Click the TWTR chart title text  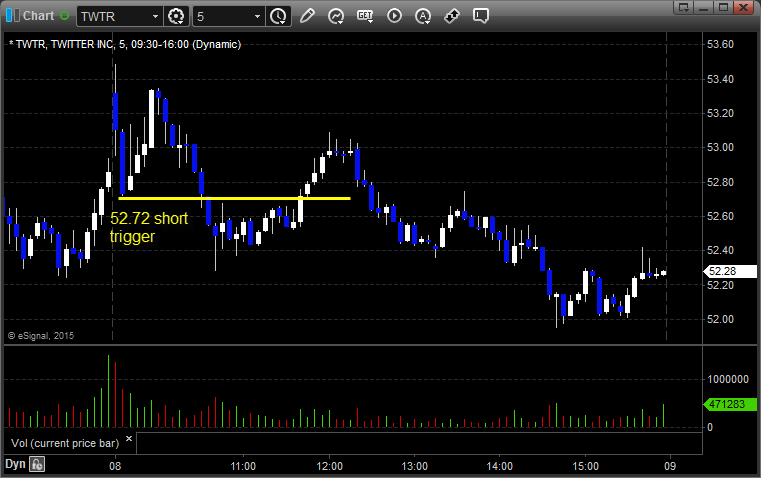[x=125, y=44]
